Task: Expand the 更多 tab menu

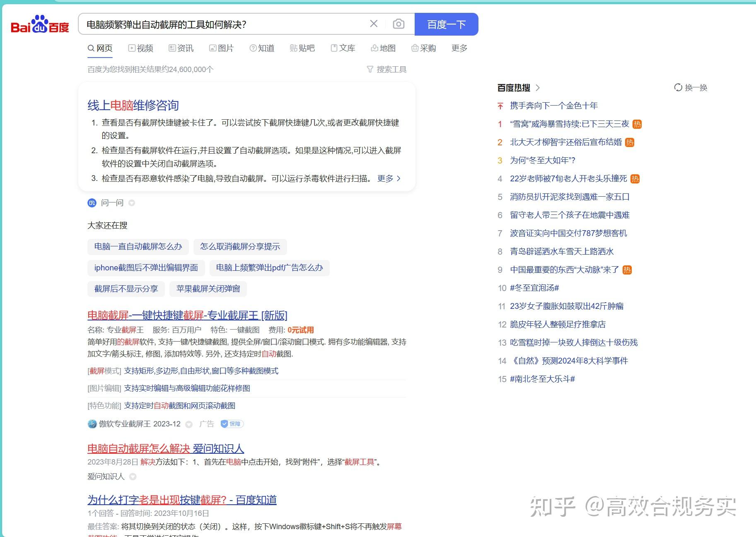Action: coord(459,48)
